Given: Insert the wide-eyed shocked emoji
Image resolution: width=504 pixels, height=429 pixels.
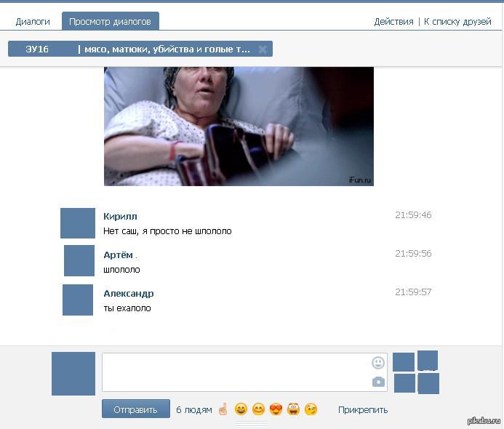Looking at the screenshot, I should pyautogui.click(x=294, y=409).
